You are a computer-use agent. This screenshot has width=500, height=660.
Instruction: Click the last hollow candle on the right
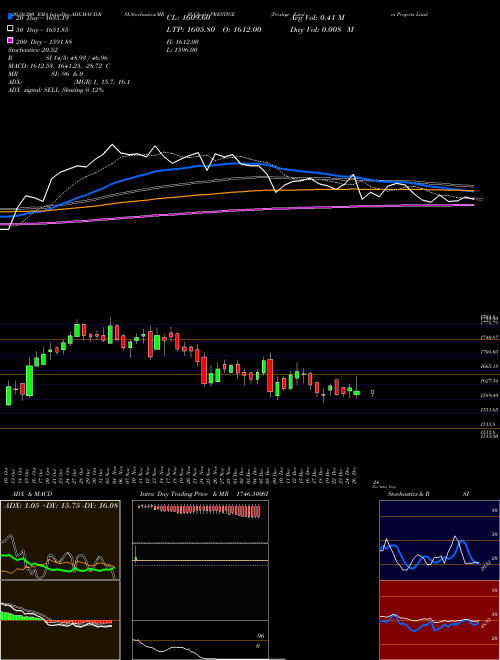(x=372, y=393)
